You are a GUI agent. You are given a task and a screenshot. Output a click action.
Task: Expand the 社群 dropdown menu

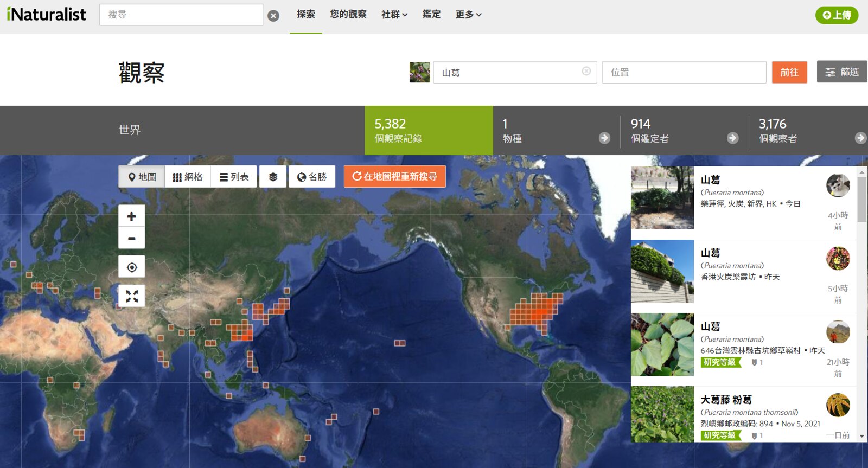click(394, 15)
